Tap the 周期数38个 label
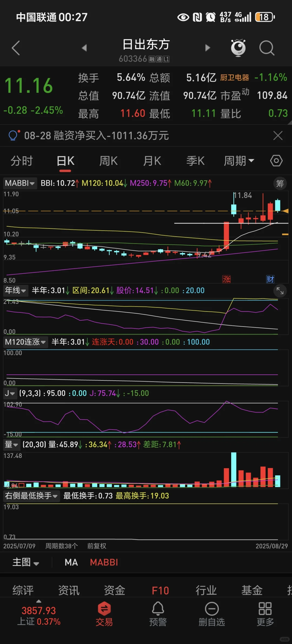The image size is (292, 644). (x=61, y=546)
